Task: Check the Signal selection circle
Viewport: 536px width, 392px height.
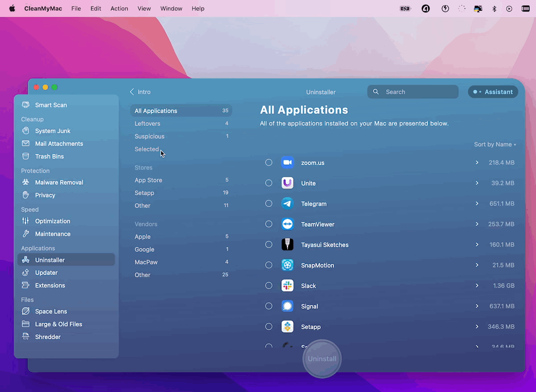Action: 269,306
